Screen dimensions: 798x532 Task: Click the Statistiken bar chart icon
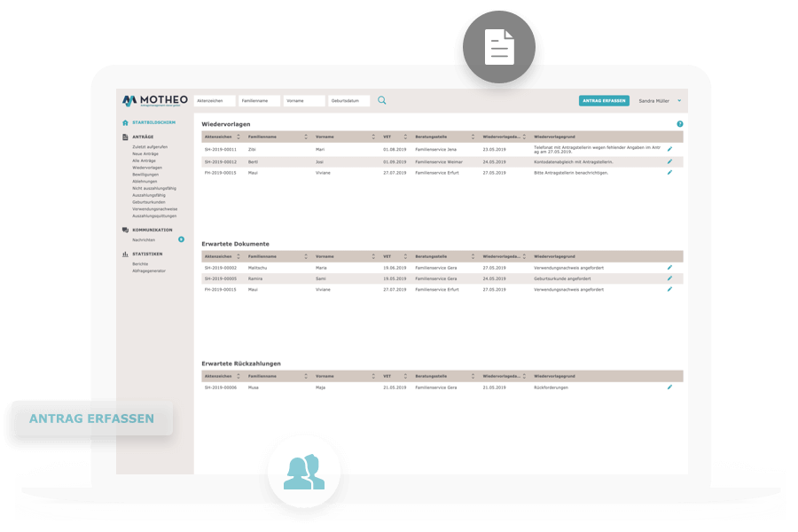tap(125, 254)
